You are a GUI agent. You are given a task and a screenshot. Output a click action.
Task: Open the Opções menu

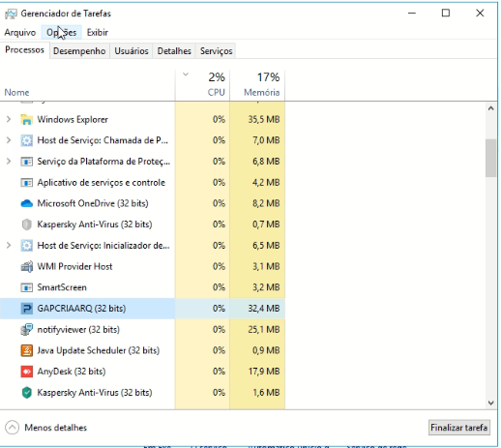61,33
